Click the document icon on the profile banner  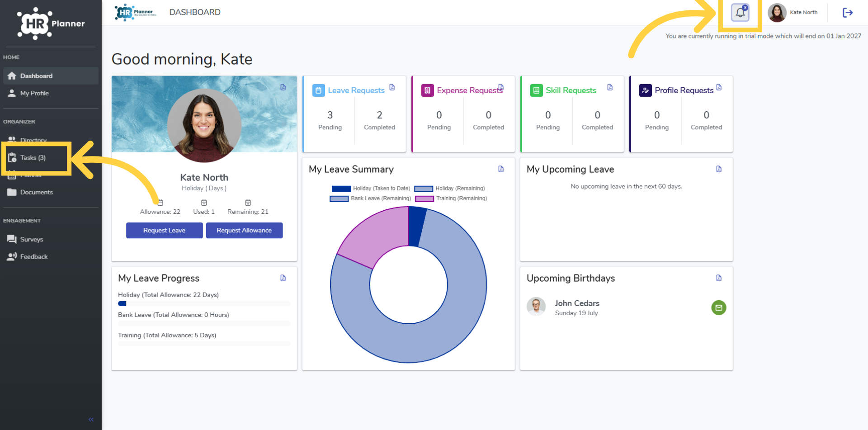(283, 87)
